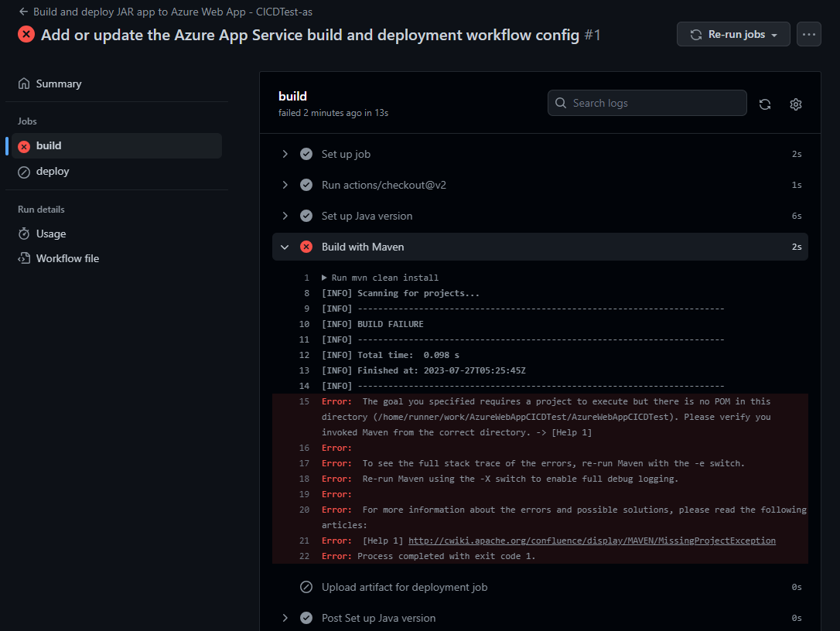Click the success check icon for Run actions/checkout@v2
The height and width of the screenshot is (631, 840).
[x=306, y=185]
